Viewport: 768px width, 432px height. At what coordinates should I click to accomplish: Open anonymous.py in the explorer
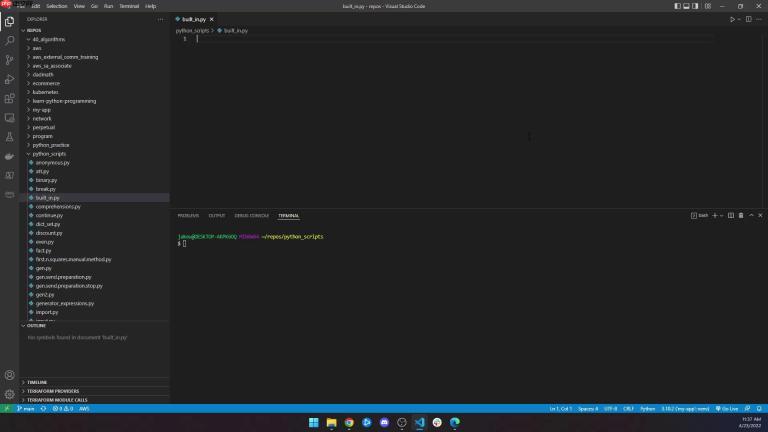tap(52, 163)
